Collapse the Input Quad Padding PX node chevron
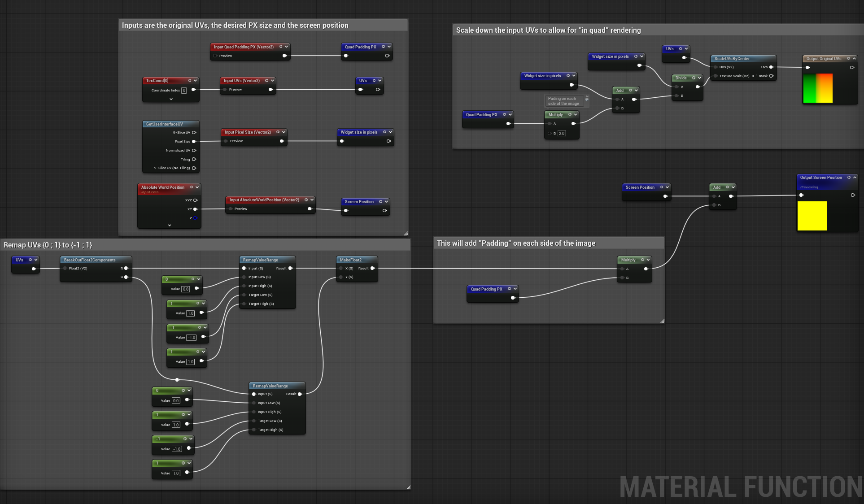The width and height of the screenshot is (864, 504). [286, 47]
